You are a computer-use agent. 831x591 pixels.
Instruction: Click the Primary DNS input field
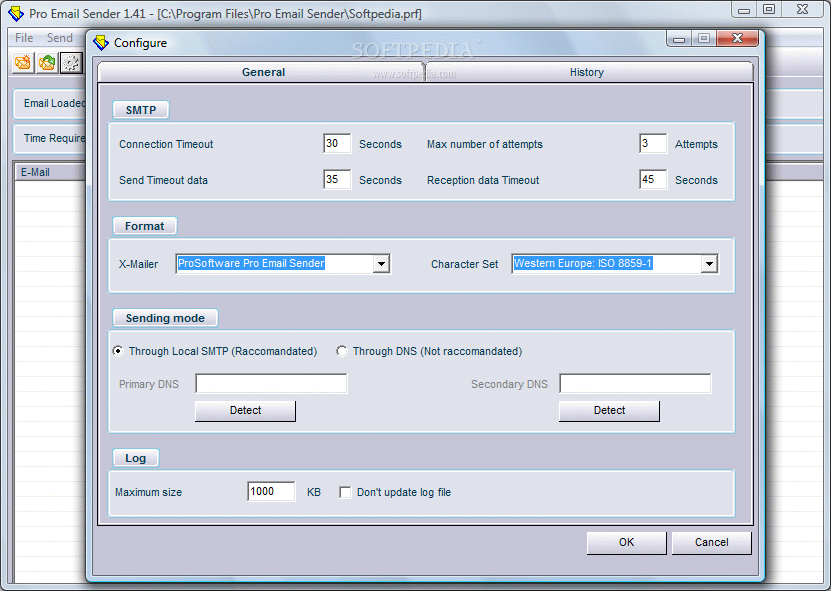coord(271,384)
